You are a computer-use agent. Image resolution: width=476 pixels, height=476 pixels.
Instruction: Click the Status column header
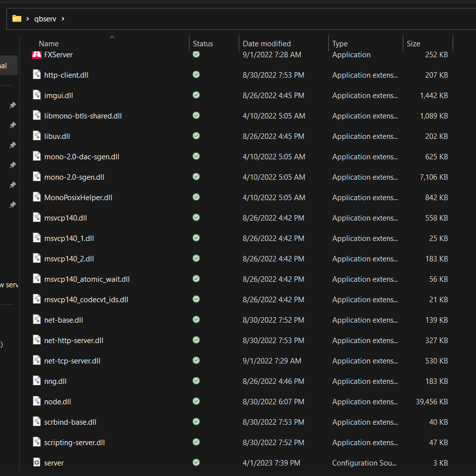coord(202,43)
